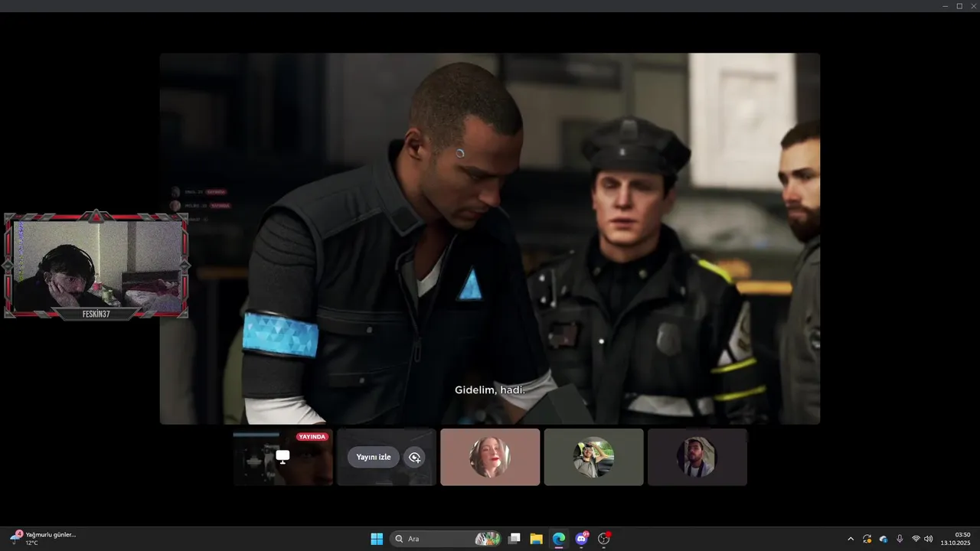This screenshot has width=980, height=551.
Task: Click the screen-share monitor icon on the stream tile
Action: (283, 457)
